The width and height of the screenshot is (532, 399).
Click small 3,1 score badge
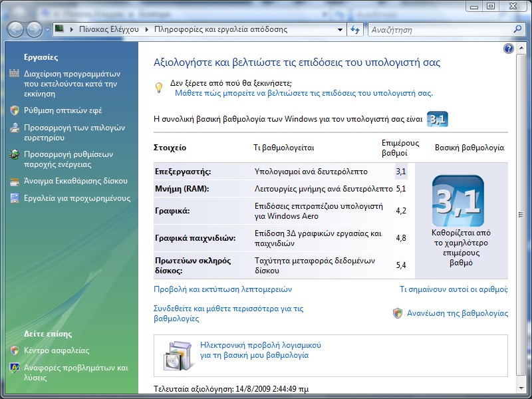click(x=438, y=119)
